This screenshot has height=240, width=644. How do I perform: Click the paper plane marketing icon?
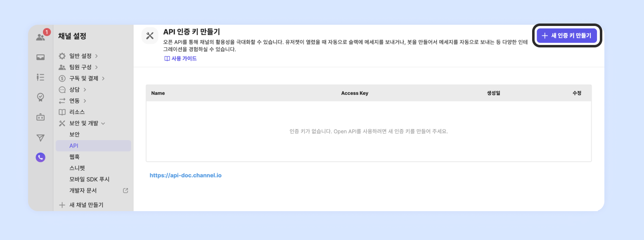coord(40,137)
